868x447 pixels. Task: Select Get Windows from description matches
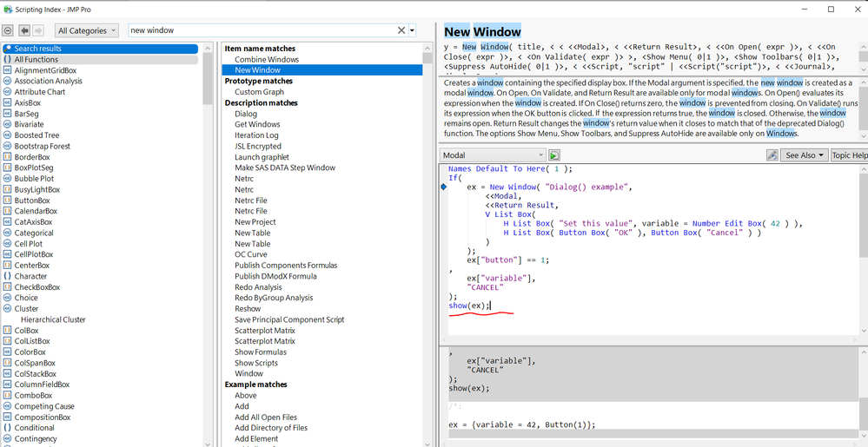point(257,124)
